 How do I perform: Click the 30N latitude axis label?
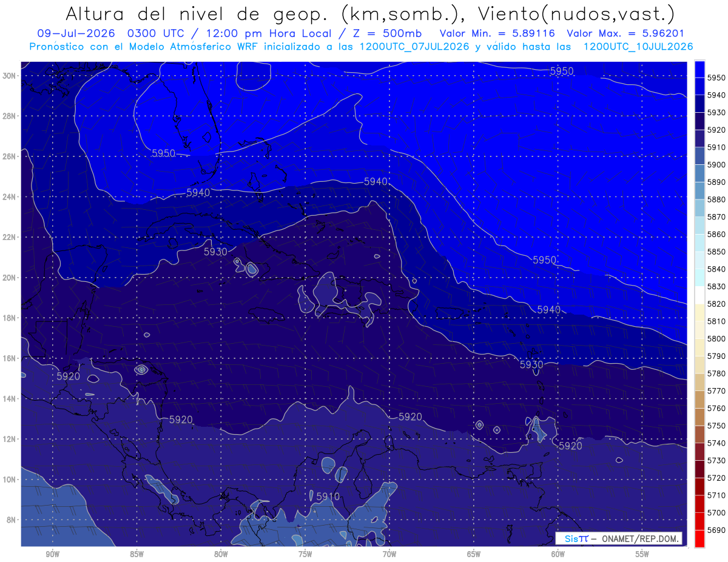(x=8, y=76)
